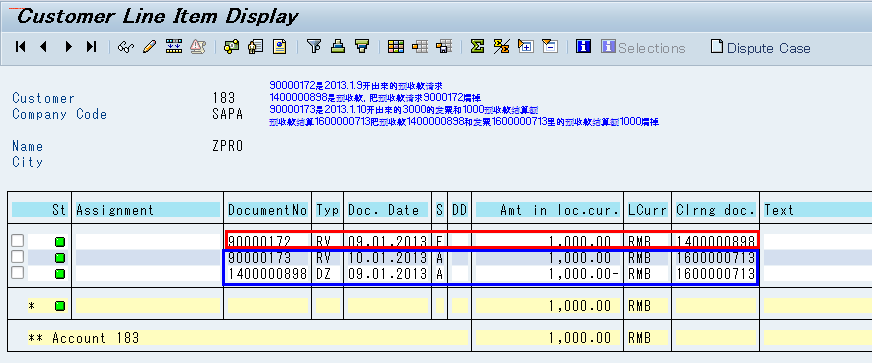Open the mass change icon beside the pencil
This screenshot has height=363, width=872.
174,47
